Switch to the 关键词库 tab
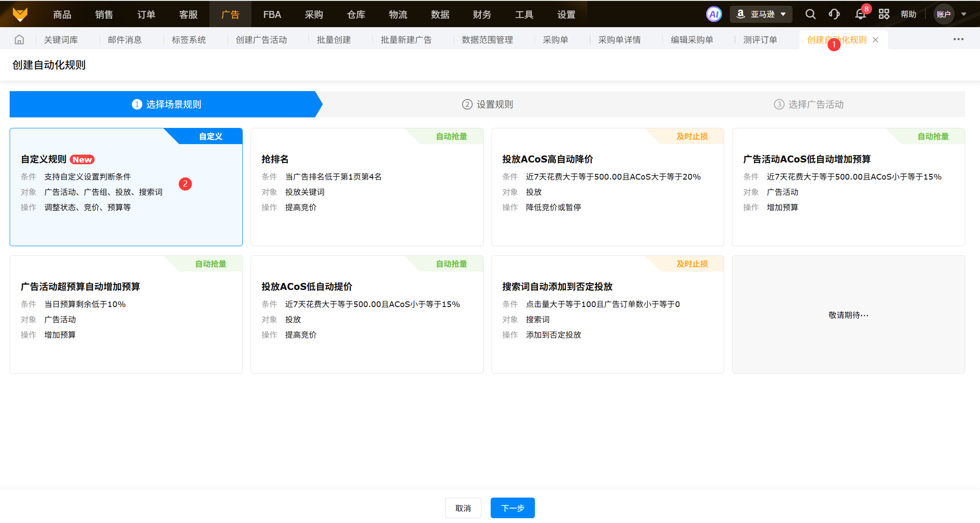Image resolution: width=980 pixels, height=523 pixels. click(61, 40)
